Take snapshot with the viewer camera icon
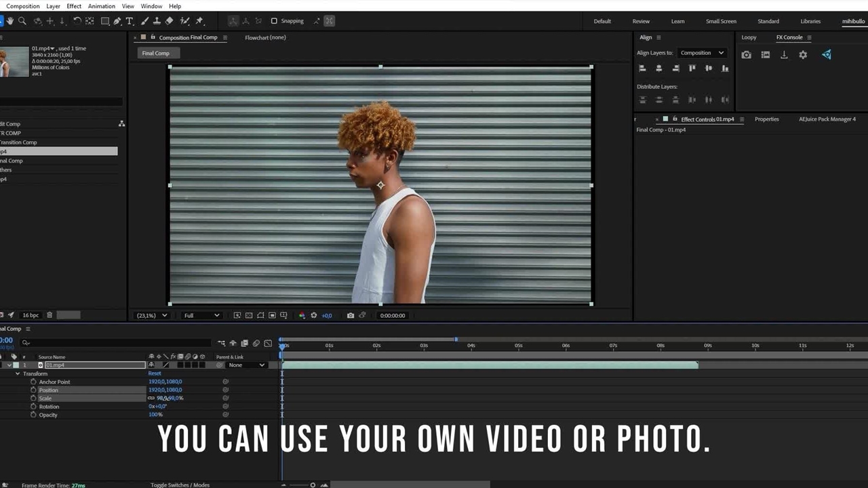This screenshot has width=868, height=488. 350,315
